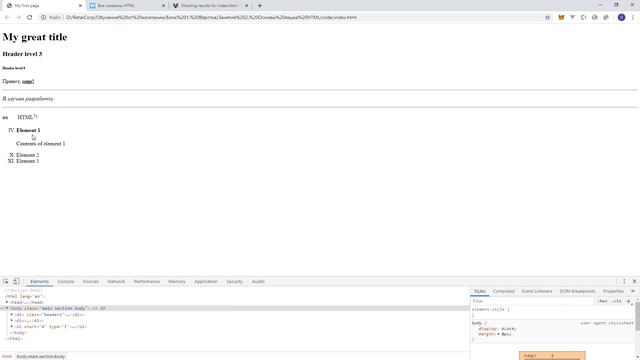This screenshot has height=360, width=640.
Task: Click the Styles Filter input field
Action: click(531, 301)
